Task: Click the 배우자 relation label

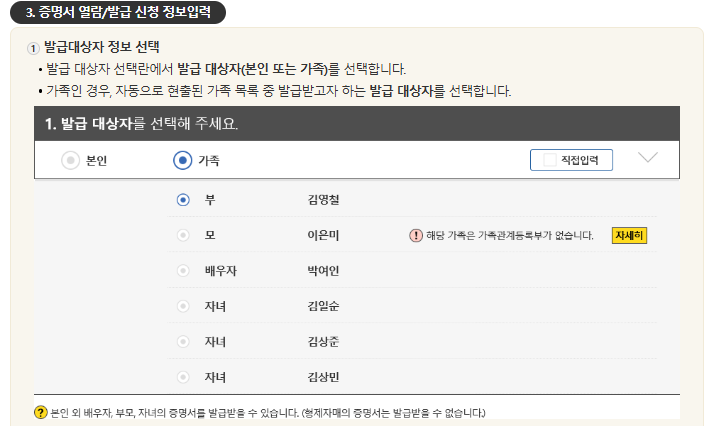Action: pyautogui.click(x=221, y=271)
